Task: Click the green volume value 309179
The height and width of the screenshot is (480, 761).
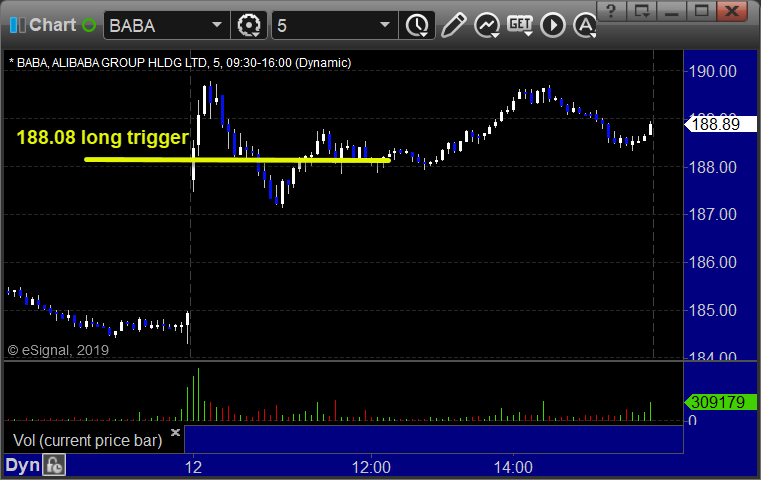Action: click(720, 402)
